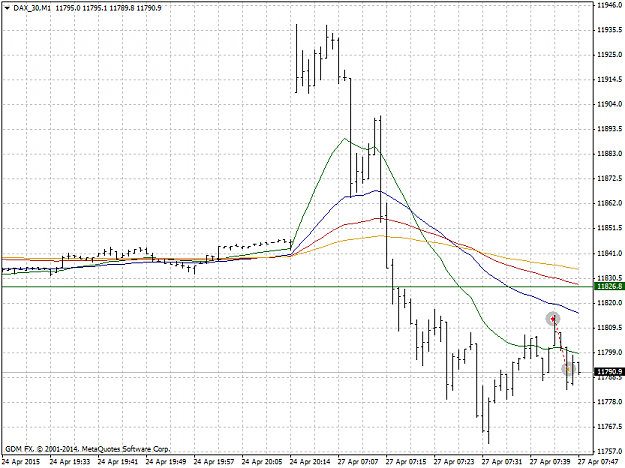This screenshot has height=468, width=625.
Task: Click the 24 Apr 20:14 time label
Action: click(310, 462)
